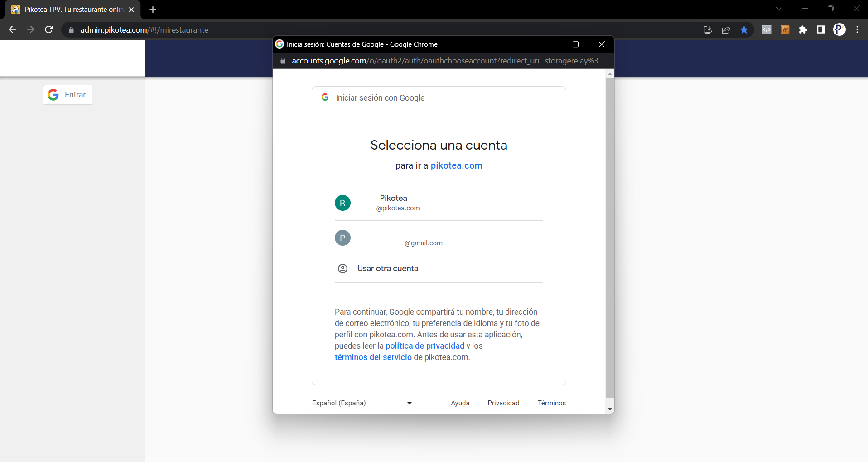The image size is (868, 462).
Task: Open the Términos footer link
Action: (551, 403)
